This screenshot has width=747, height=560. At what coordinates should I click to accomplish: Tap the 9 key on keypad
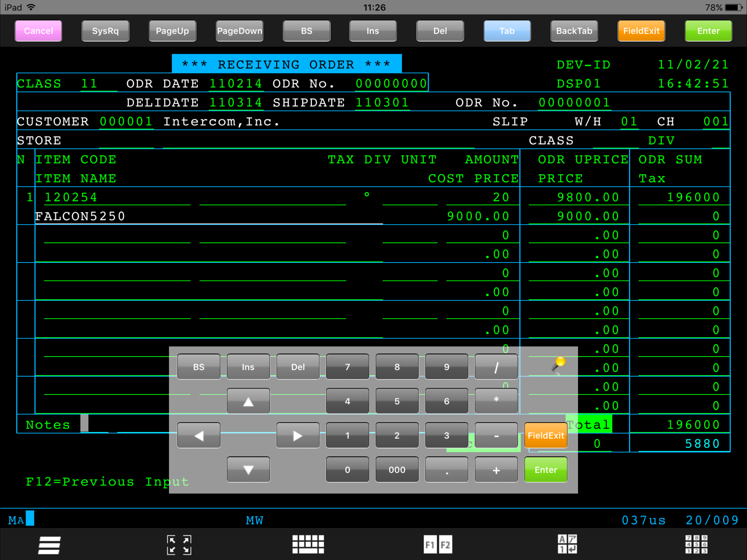tap(447, 367)
